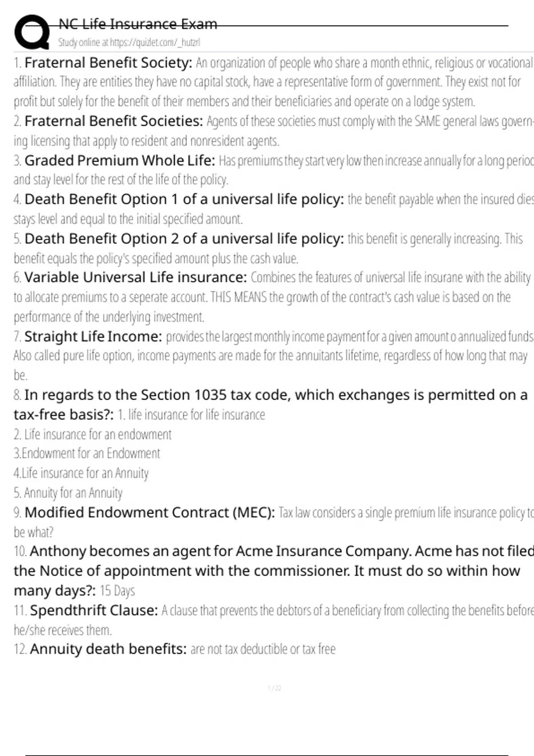Screen dimensions: 534x756
Task: Click the 1/22 page number indicator
Action: coord(275,688)
